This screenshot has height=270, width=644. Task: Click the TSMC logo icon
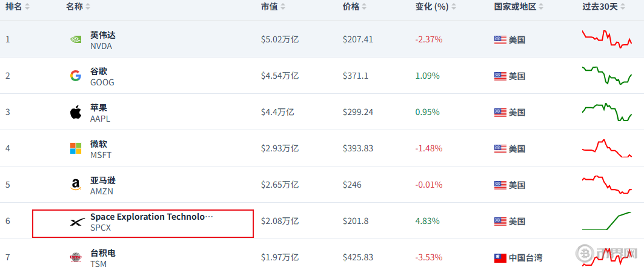(76, 257)
